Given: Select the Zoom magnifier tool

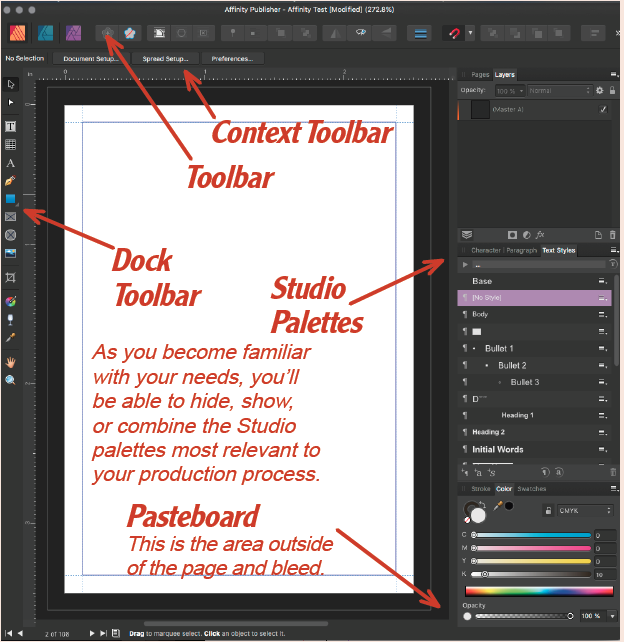Looking at the screenshot, I should [x=11, y=380].
